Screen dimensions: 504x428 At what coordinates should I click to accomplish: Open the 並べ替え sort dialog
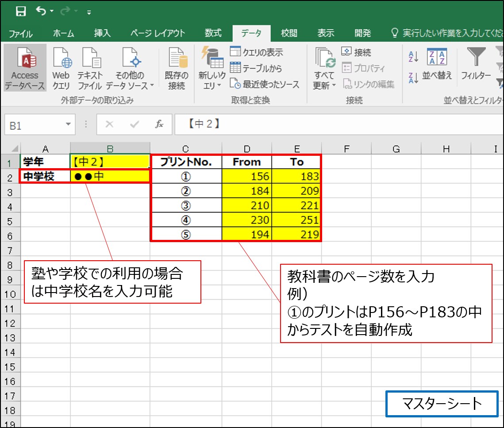click(437, 64)
